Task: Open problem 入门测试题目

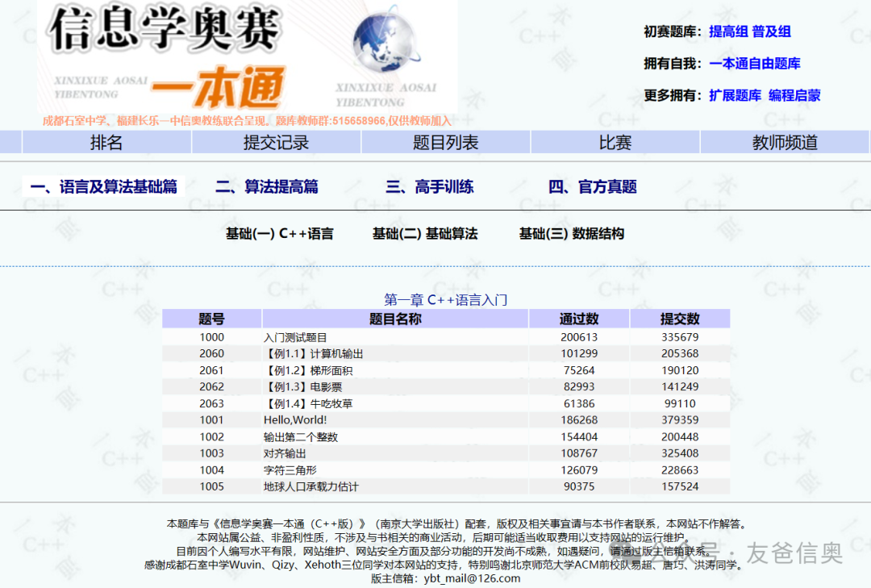Action: tap(295, 337)
